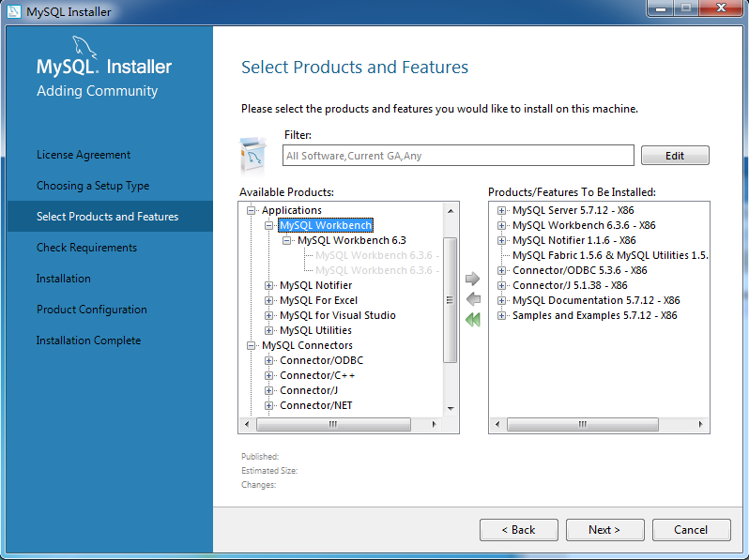Click the MySQL dolphin logo
Image resolution: width=749 pixels, height=560 pixels.
tap(84, 48)
